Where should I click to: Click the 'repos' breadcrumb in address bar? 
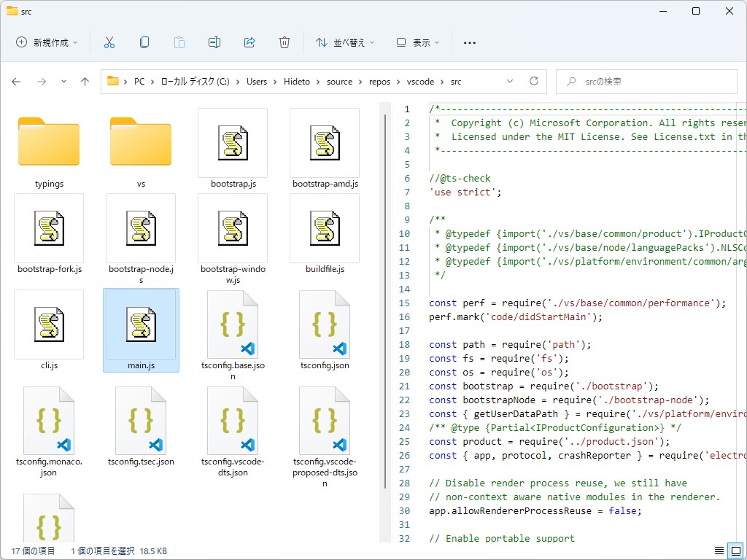tap(379, 82)
